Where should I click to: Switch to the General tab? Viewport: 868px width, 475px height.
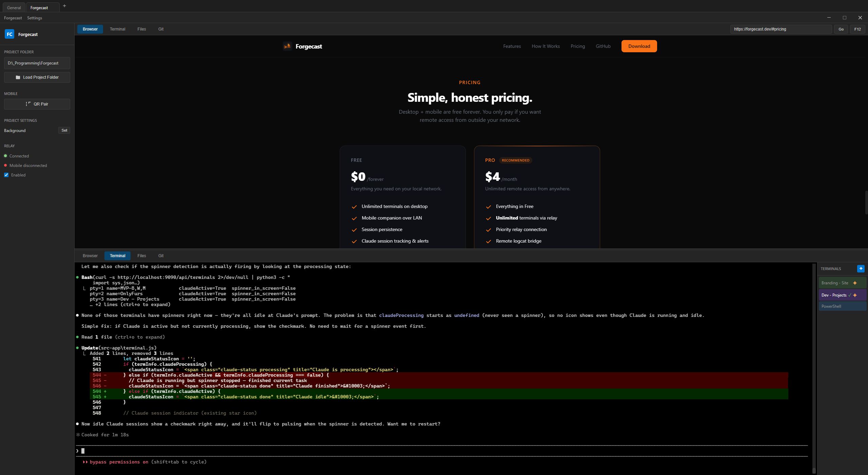click(14, 7)
